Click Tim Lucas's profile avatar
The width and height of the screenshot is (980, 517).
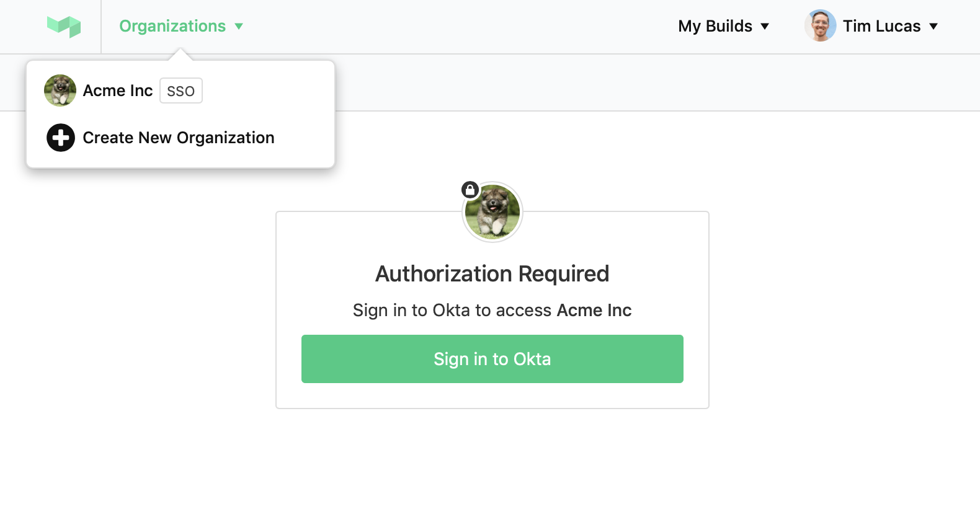point(820,25)
